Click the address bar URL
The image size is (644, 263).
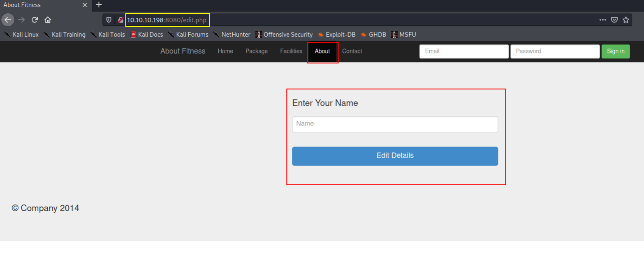pyautogui.click(x=167, y=20)
